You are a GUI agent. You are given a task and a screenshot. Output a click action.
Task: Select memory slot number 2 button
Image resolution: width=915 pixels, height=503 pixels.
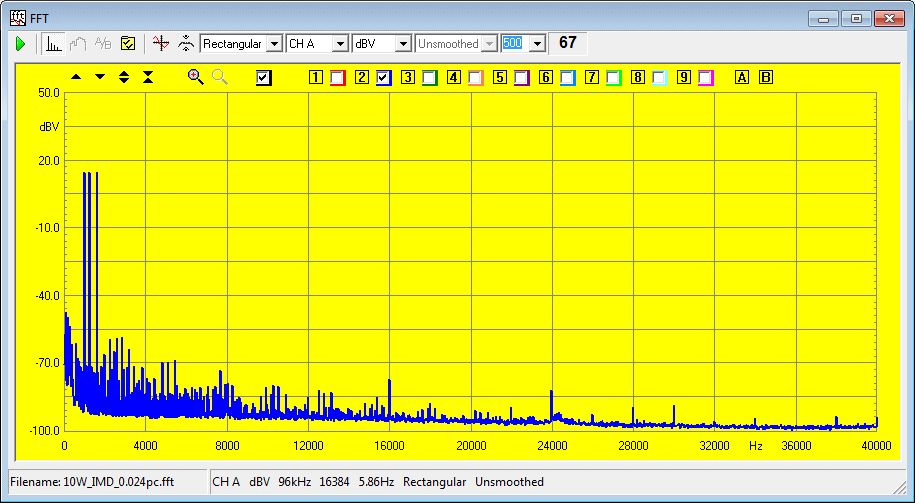click(x=362, y=77)
